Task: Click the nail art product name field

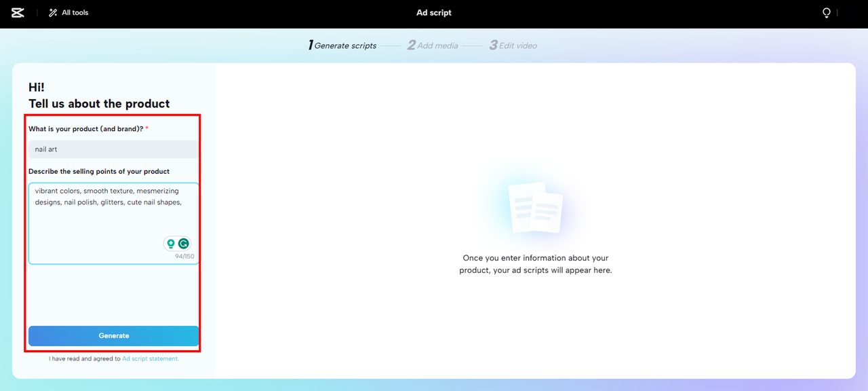Action: (113, 149)
